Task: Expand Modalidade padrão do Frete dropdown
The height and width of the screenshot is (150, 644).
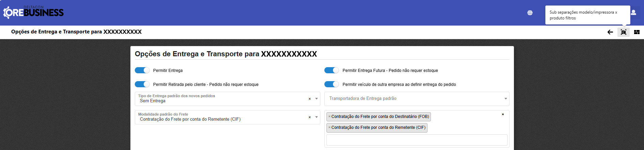Action: [317, 117]
